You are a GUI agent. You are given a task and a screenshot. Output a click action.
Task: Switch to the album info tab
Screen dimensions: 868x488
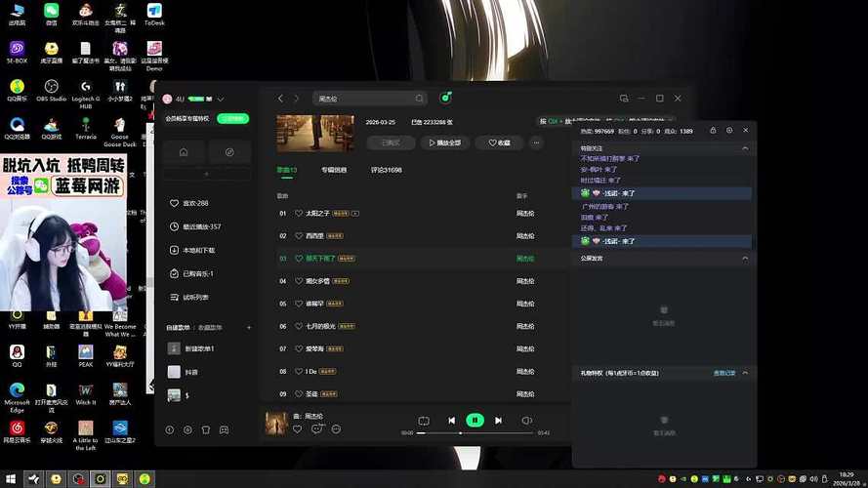click(334, 170)
